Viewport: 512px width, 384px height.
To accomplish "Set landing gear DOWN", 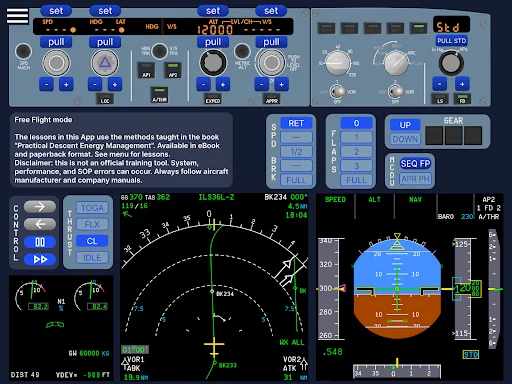I will click(x=405, y=139).
